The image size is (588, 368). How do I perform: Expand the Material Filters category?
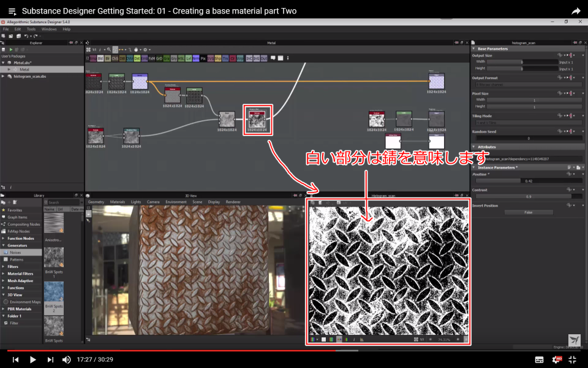point(4,274)
